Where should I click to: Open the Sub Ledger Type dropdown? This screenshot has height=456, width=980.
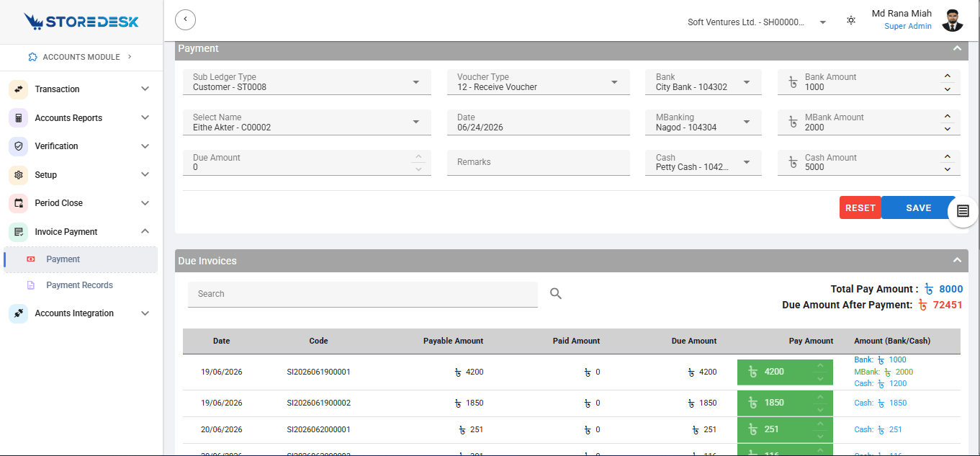tap(307, 82)
